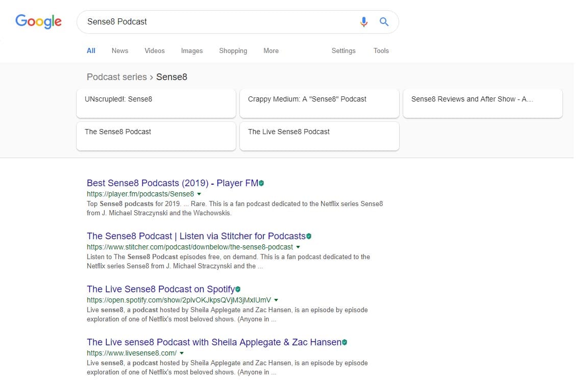Click the magnifying glass search icon
588x380 pixels.
pyautogui.click(x=384, y=22)
